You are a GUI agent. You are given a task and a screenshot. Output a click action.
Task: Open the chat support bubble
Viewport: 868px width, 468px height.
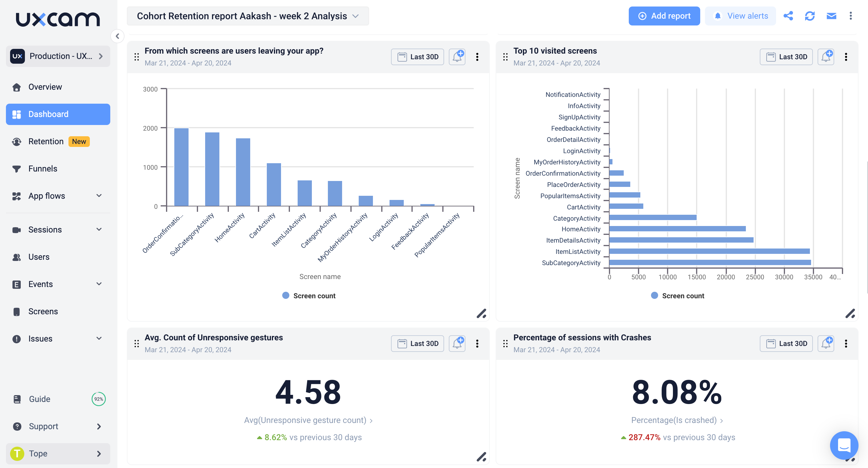pos(844,445)
